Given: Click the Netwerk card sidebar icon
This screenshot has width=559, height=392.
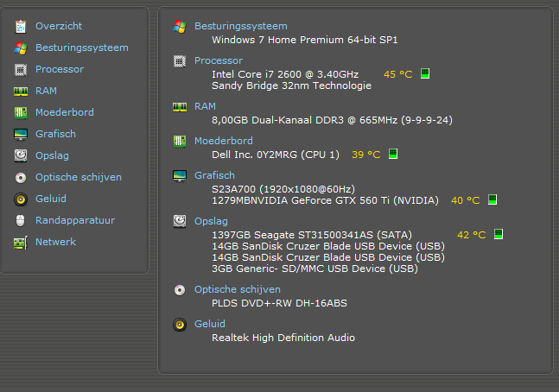Looking at the screenshot, I should [x=21, y=243].
